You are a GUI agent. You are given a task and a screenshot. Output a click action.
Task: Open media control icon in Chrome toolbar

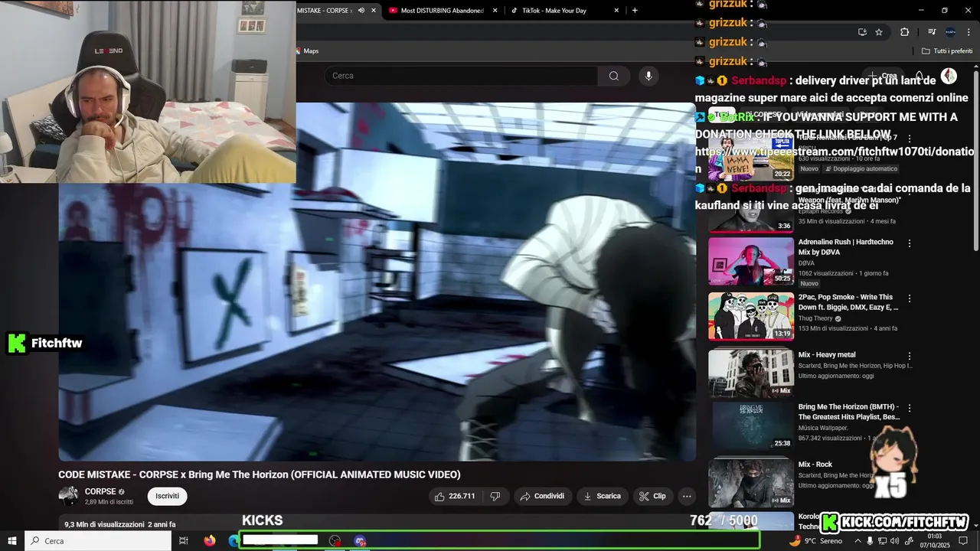pyautogui.click(x=932, y=32)
